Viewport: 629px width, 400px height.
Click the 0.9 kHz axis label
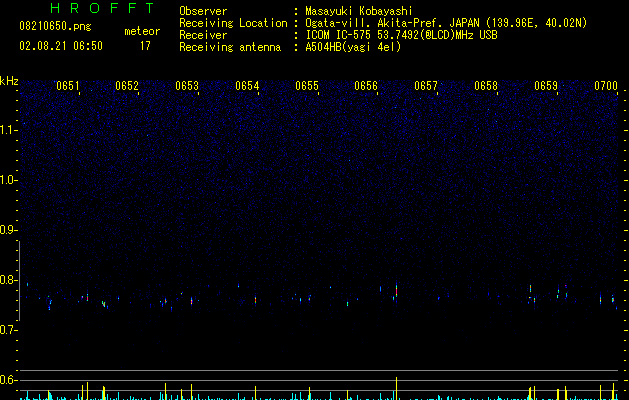pyautogui.click(x=9, y=230)
